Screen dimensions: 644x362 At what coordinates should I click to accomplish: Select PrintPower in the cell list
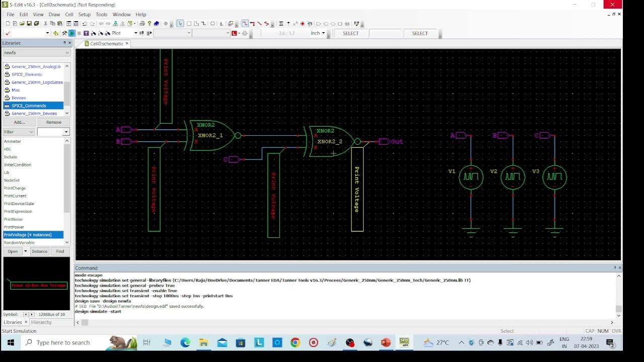pos(14,227)
